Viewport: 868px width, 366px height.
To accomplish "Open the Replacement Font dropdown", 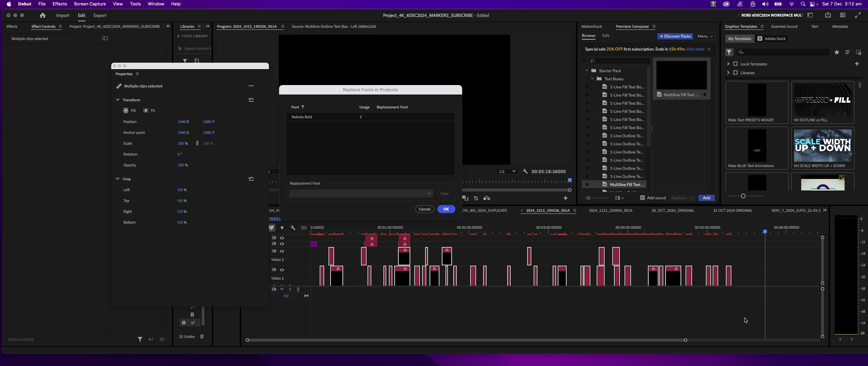I will tap(361, 194).
